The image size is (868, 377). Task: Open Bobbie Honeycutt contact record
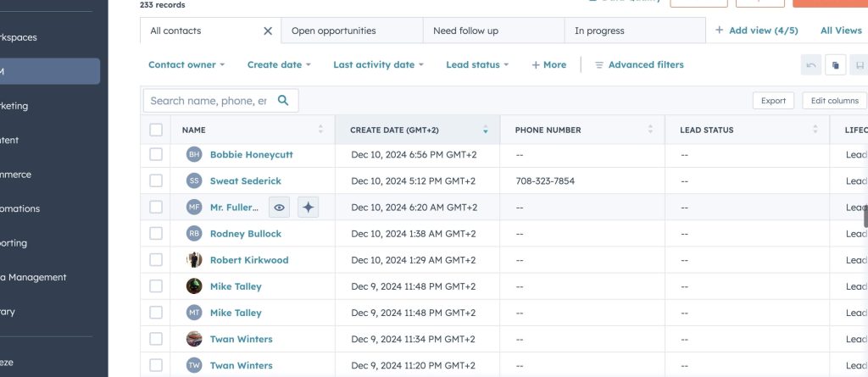click(251, 154)
